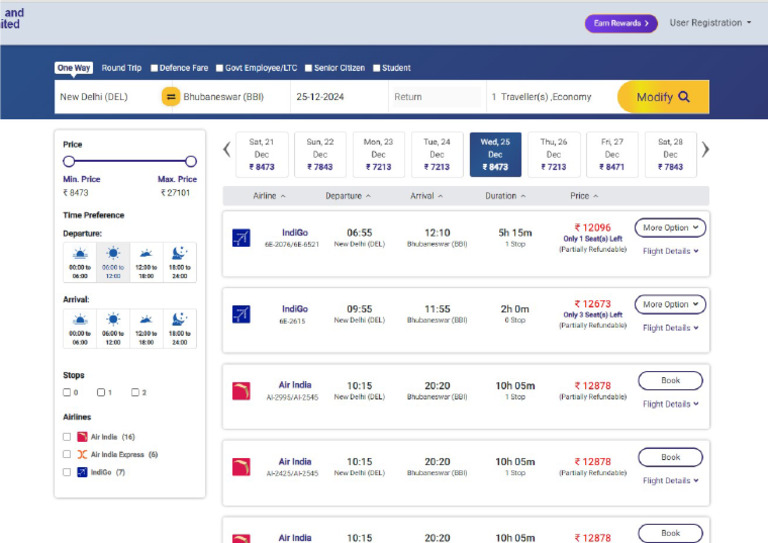Image resolution: width=768 pixels, height=543 pixels.
Task: Enable the Defence Fare checkbox
Action: pyautogui.click(x=155, y=69)
